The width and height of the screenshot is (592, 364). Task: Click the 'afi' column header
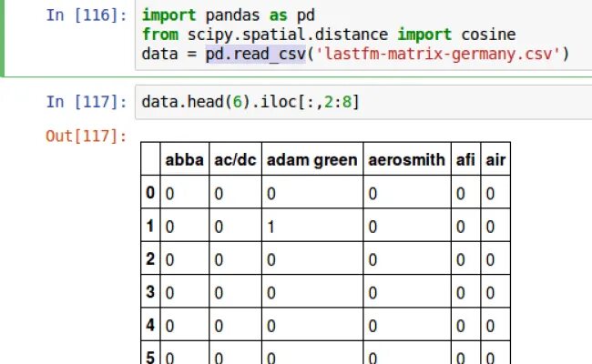[465, 159]
